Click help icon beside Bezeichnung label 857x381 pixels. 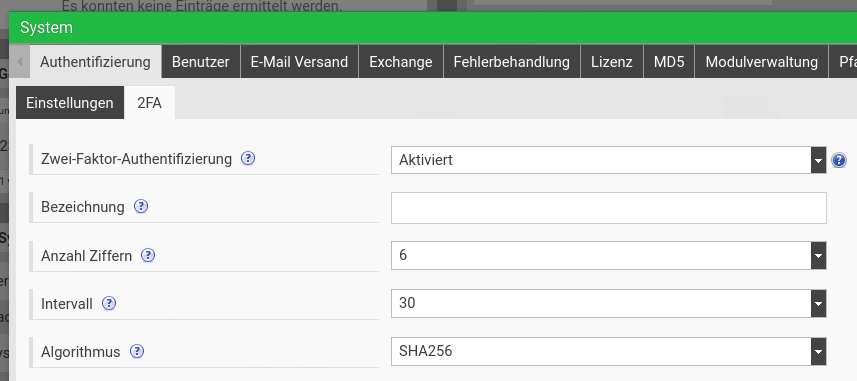[x=141, y=206]
